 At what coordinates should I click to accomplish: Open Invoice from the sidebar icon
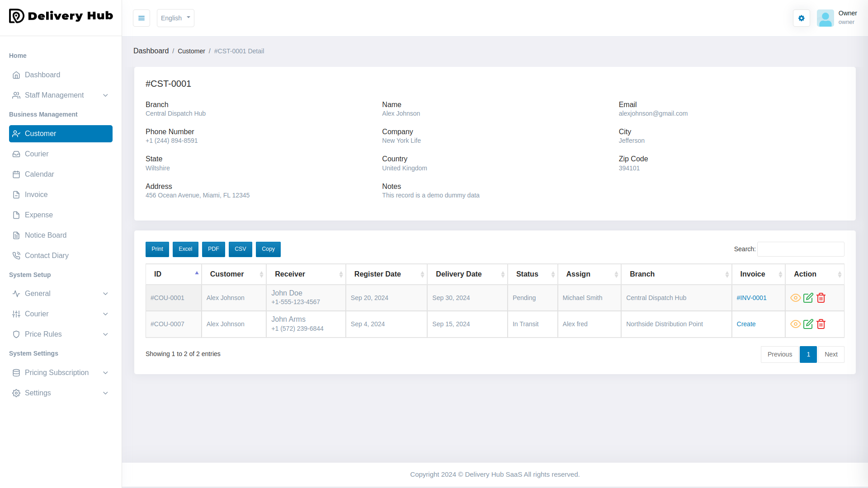(x=17, y=195)
